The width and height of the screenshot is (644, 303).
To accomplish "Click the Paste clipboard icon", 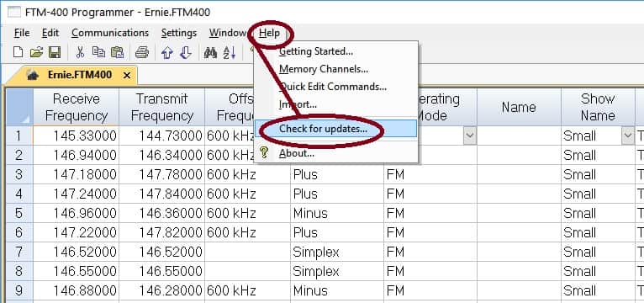I will click(x=117, y=52).
